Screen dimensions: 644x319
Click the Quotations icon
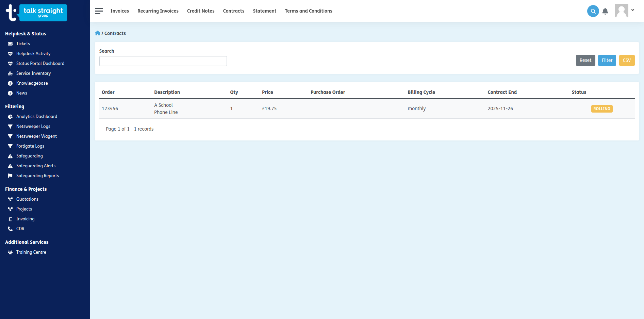coord(10,199)
